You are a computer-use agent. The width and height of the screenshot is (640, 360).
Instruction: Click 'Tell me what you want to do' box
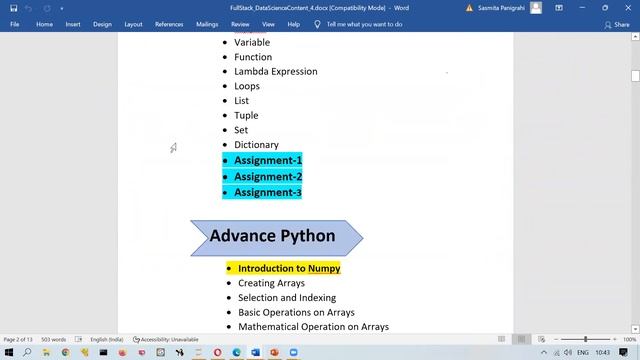click(x=364, y=24)
